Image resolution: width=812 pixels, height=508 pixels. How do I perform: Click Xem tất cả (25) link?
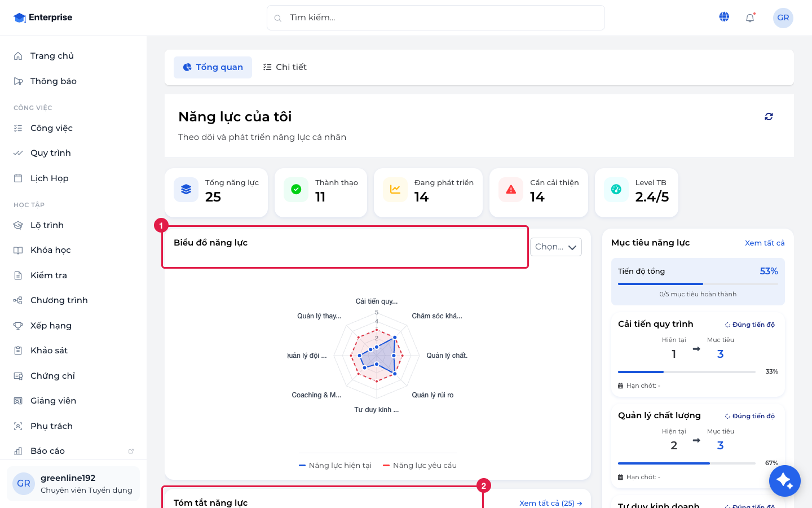550,503
